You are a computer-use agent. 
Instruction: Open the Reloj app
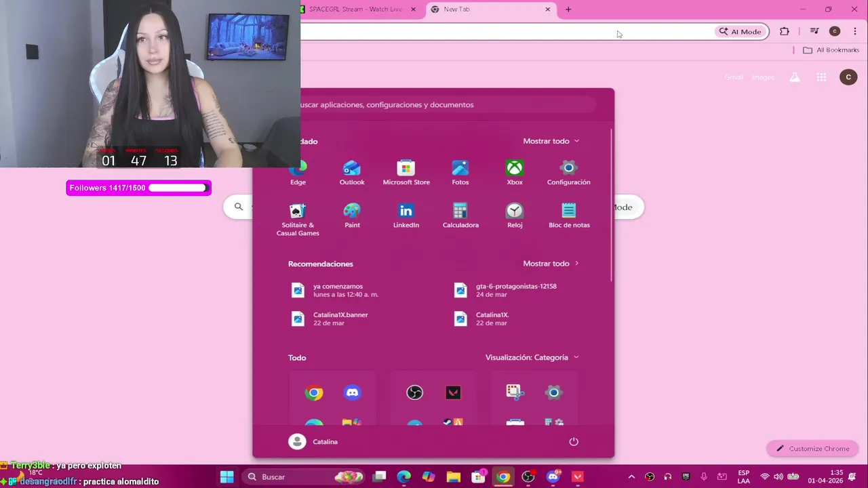pos(515,216)
